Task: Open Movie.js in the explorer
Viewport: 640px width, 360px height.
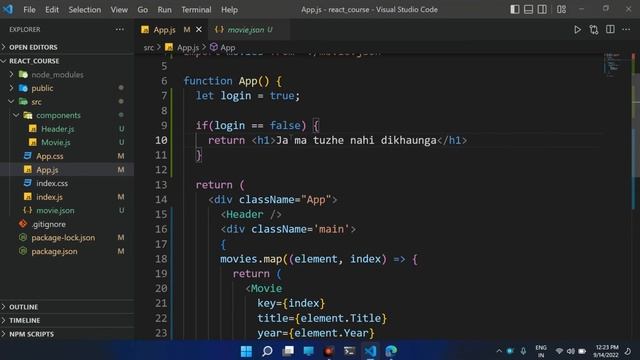Action: [56, 142]
